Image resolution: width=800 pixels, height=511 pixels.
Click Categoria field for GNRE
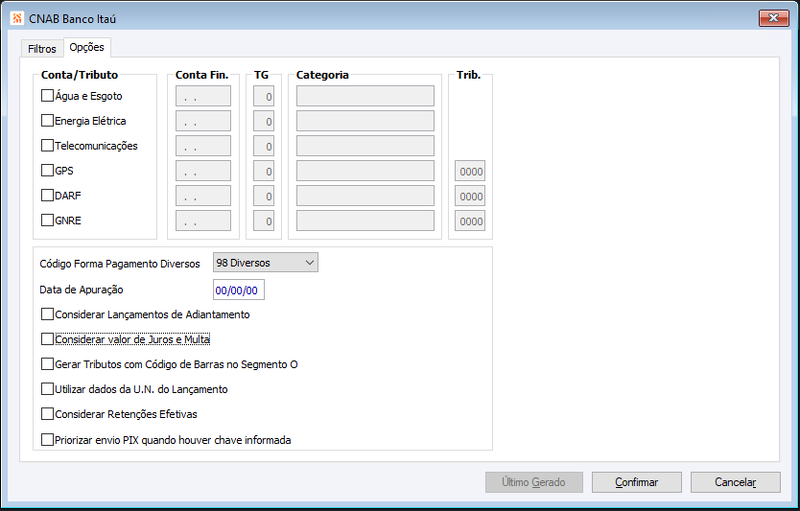pos(365,221)
